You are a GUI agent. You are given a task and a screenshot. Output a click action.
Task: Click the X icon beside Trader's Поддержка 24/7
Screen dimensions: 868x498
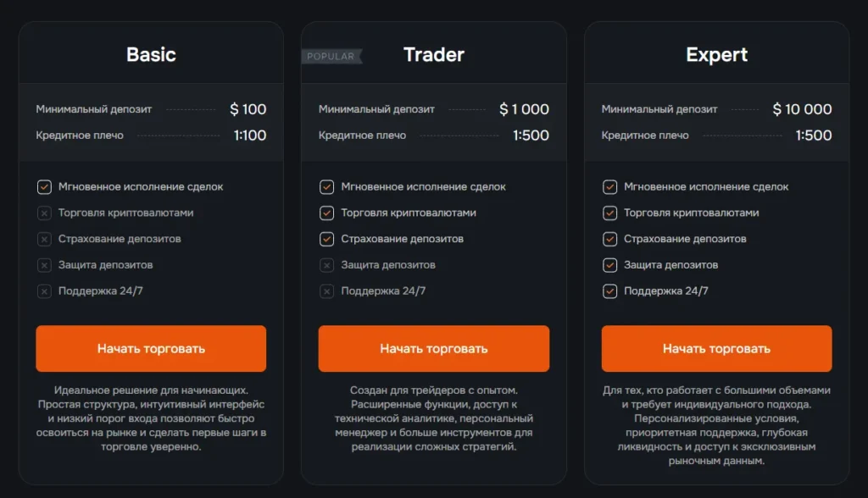326,291
